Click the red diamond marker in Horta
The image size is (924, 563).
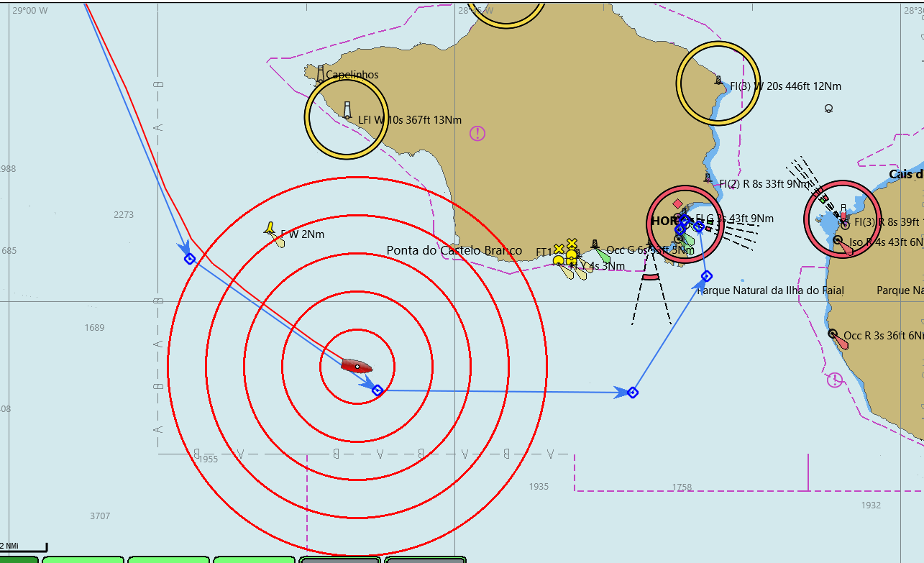coord(677,203)
